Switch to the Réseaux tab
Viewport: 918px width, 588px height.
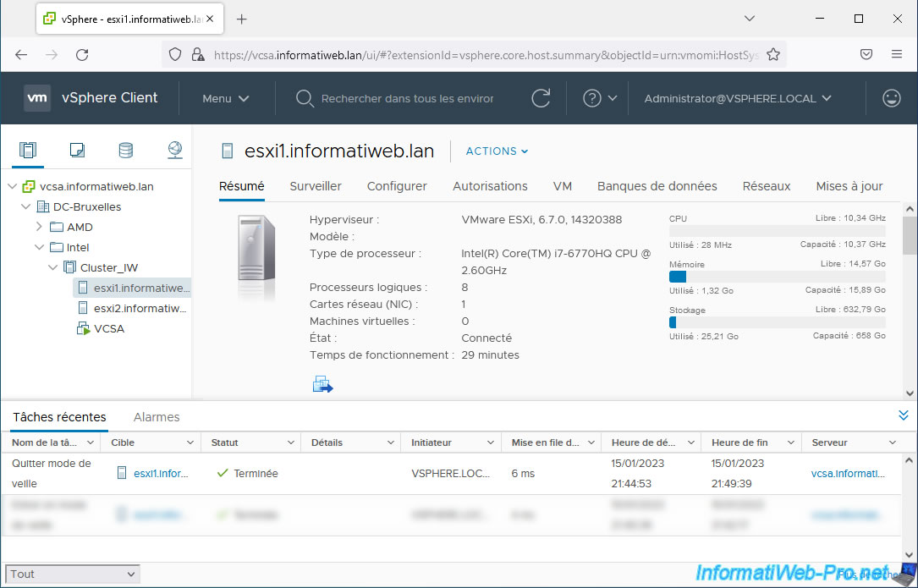coord(767,186)
